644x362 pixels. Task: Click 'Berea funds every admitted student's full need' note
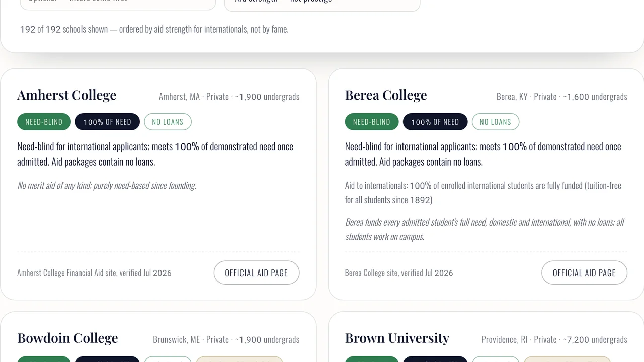(485, 229)
